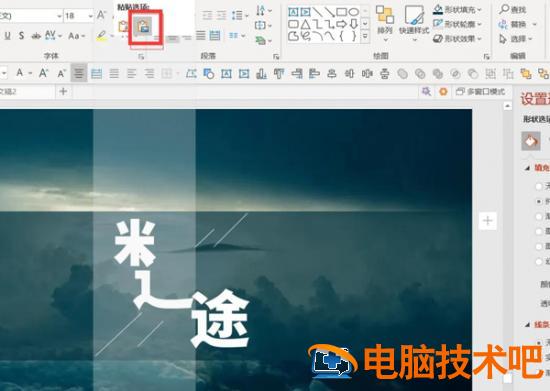Image resolution: width=550 pixels, height=391 pixels.
Task: Select the down arrow shape
Action: (354, 24)
